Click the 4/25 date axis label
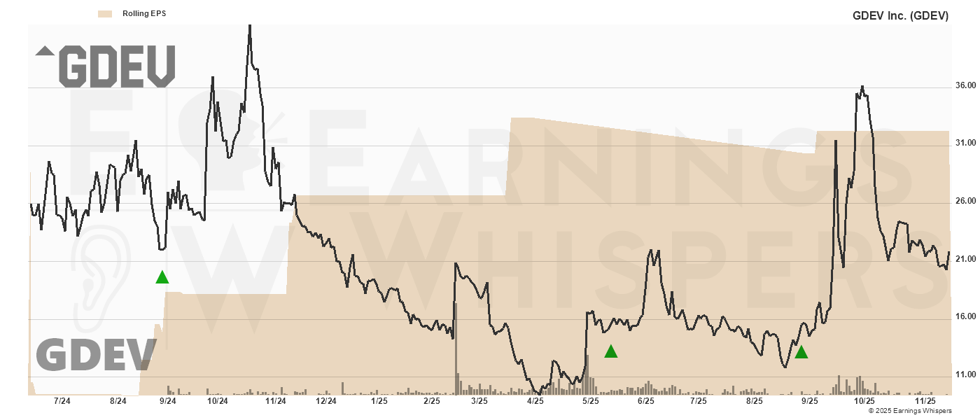 pos(535,401)
